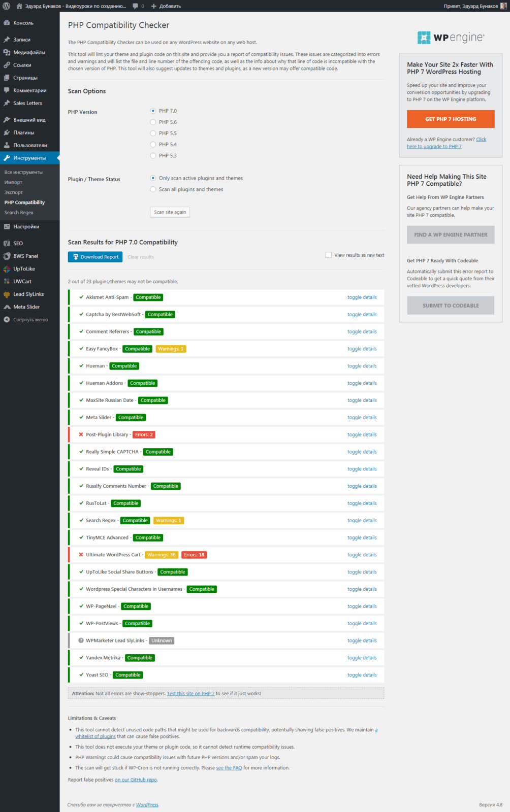Click the plus Добавить icon
The image size is (510, 812).
point(154,6)
